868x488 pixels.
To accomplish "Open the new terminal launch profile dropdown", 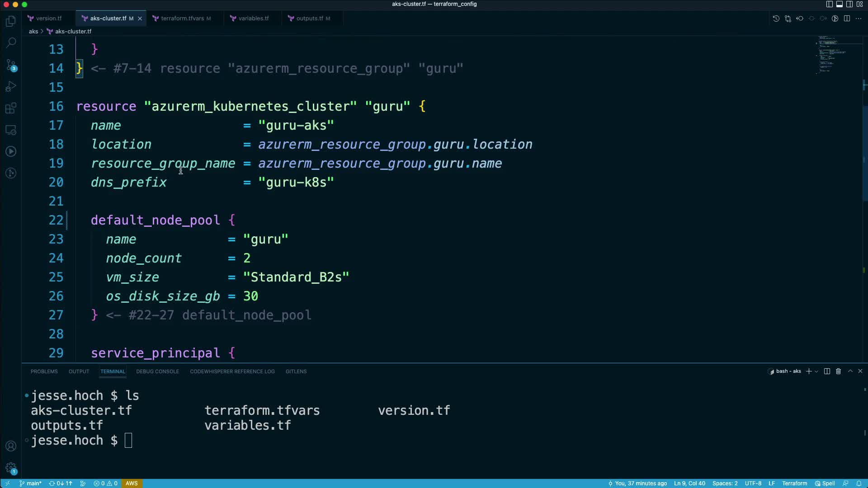I will [816, 371].
